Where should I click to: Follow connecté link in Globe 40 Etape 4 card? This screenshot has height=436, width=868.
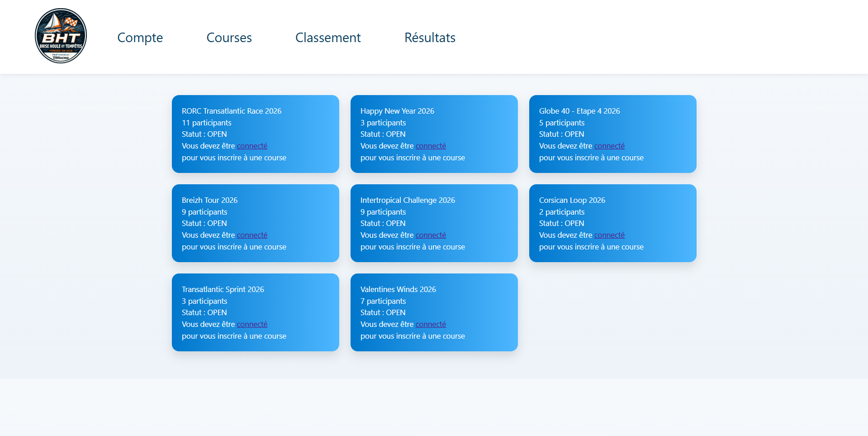click(x=609, y=146)
